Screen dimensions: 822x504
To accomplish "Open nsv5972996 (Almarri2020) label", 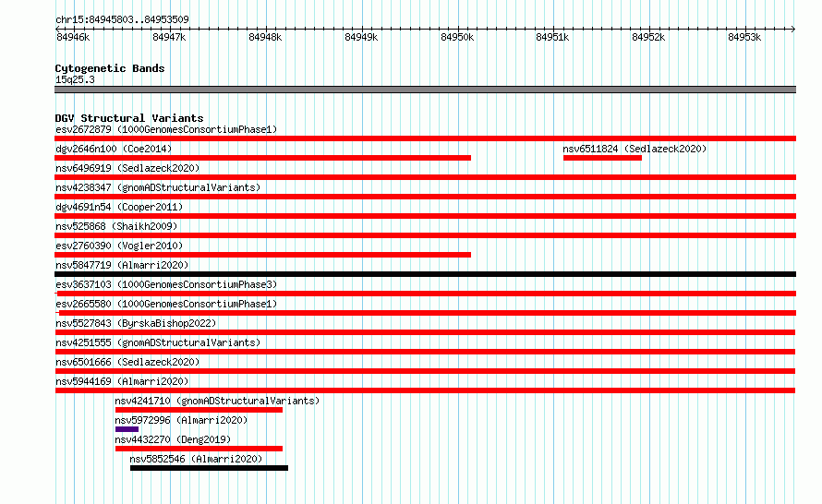I will (181, 420).
